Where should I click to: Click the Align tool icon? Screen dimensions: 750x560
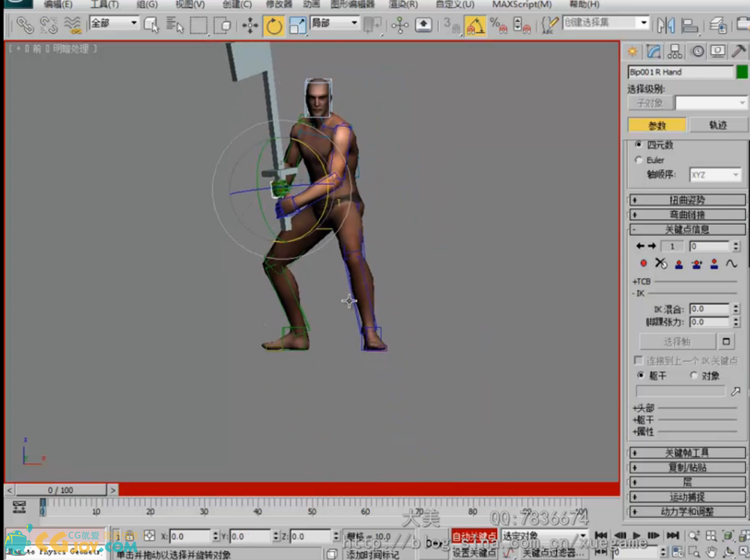(x=689, y=24)
